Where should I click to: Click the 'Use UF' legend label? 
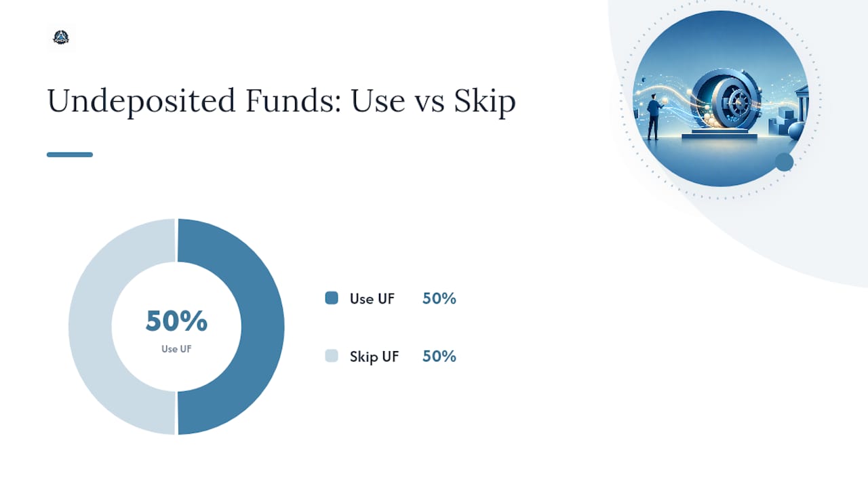[x=372, y=298]
